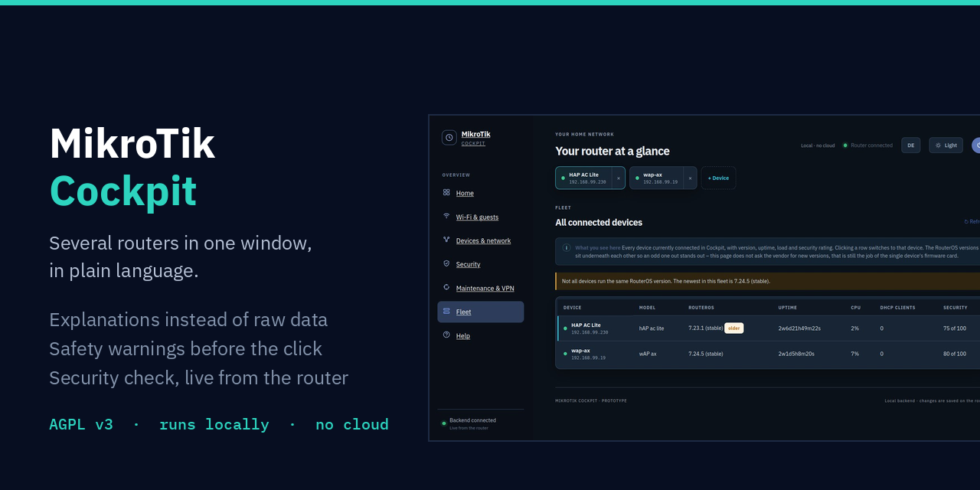Click the MikroTik title link in sidebar
This screenshot has width=980, height=490.
(x=475, y=135)
